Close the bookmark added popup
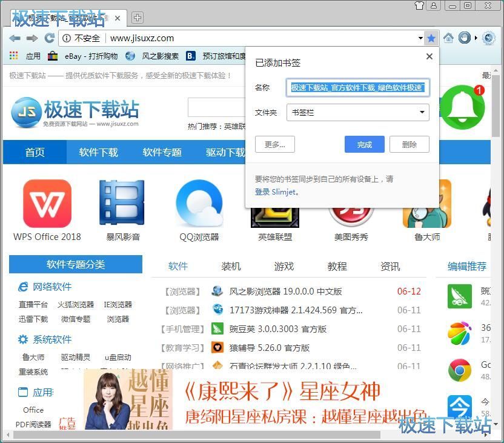 pyautogui.click(x=429, y=56)
